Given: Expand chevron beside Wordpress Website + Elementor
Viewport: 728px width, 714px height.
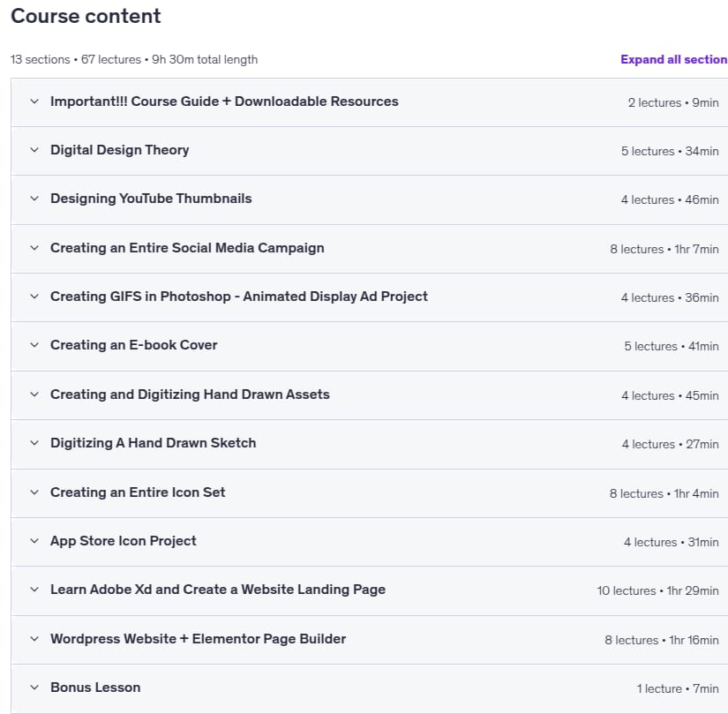Looking at the screenshot, I should point(34,638).
